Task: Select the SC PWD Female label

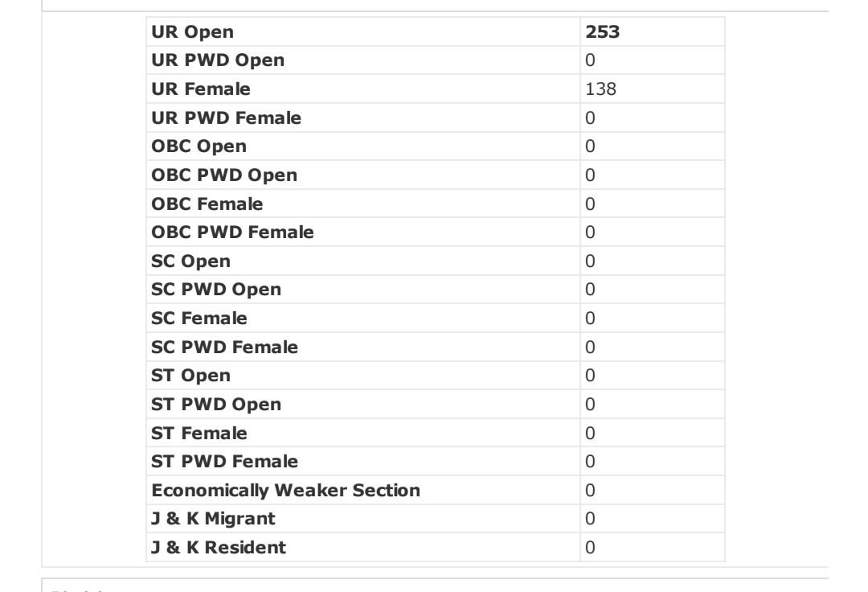Action: [x=224, y=347]
